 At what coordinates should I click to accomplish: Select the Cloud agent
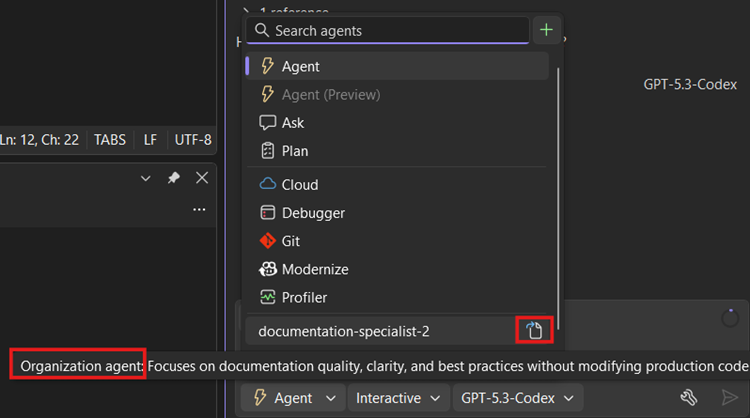397,185
